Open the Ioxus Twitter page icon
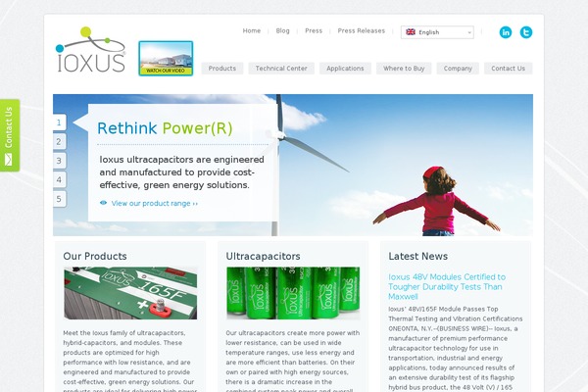The image size is (588, 392). tap(525, 32)
